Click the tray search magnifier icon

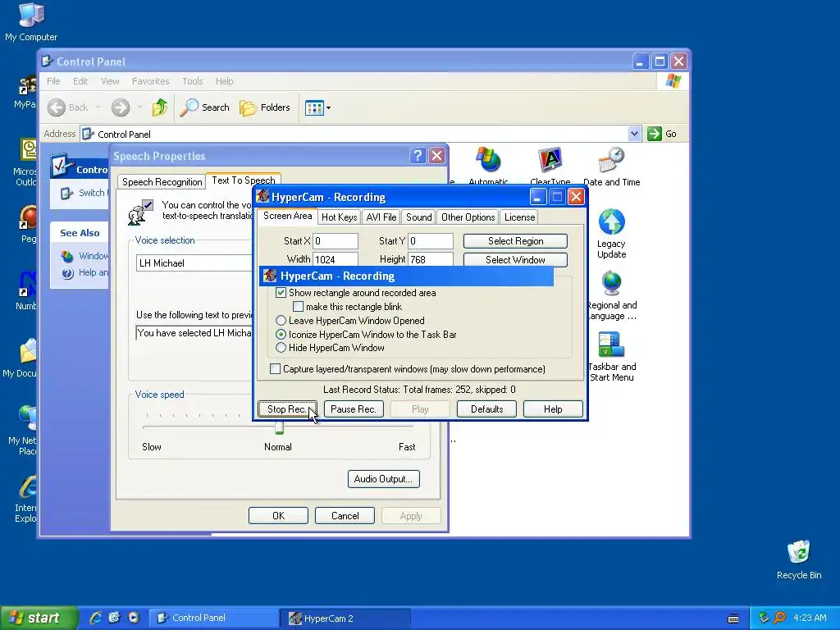(x=780, y=618)
